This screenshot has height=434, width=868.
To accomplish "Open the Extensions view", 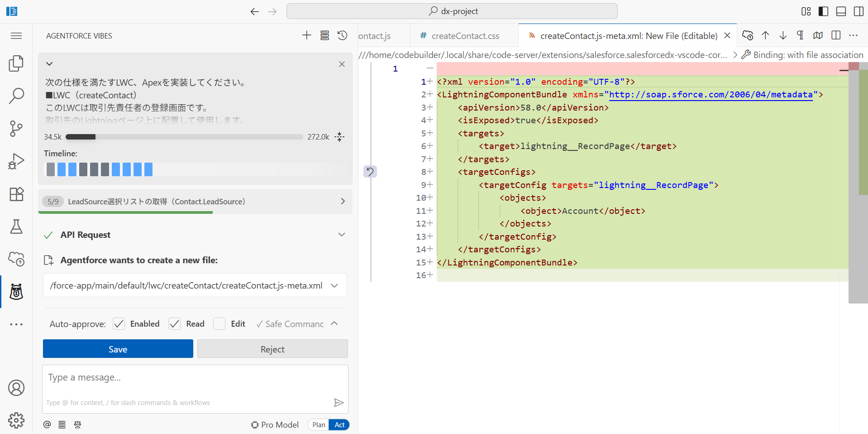I will (16, 194).
